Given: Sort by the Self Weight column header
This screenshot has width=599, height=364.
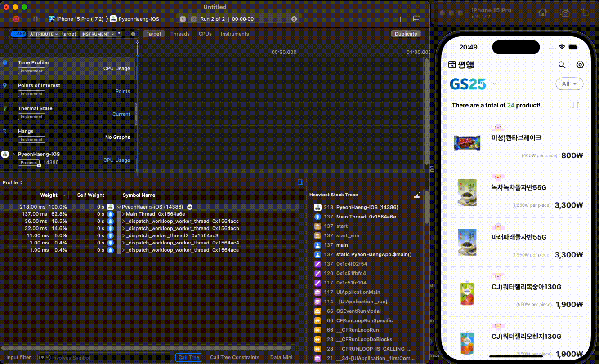Looking at the screenshot, I should pos(90,195).
